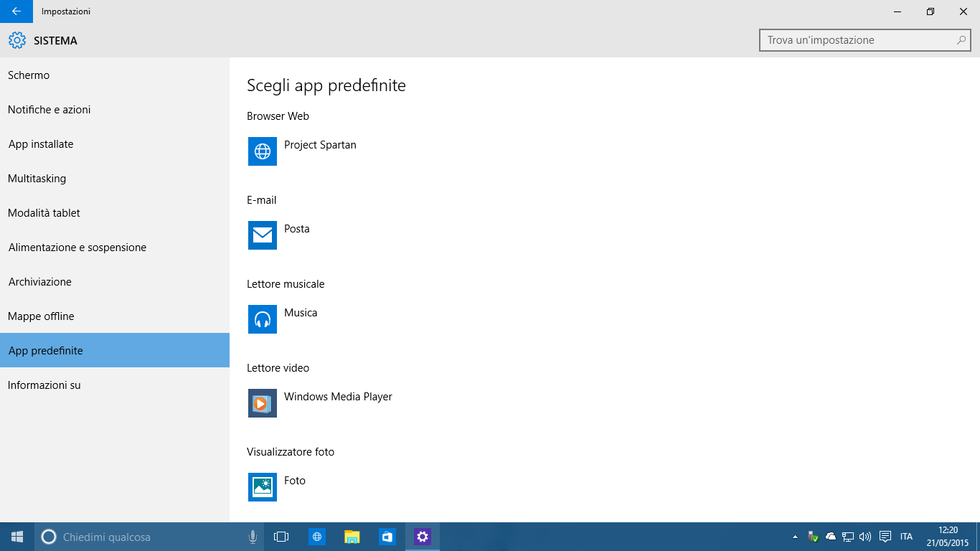The height and width of the screenshot is (551, 980).
Task: Click Show desktop strip at taskbar end
Action: [x=978, y=537]
